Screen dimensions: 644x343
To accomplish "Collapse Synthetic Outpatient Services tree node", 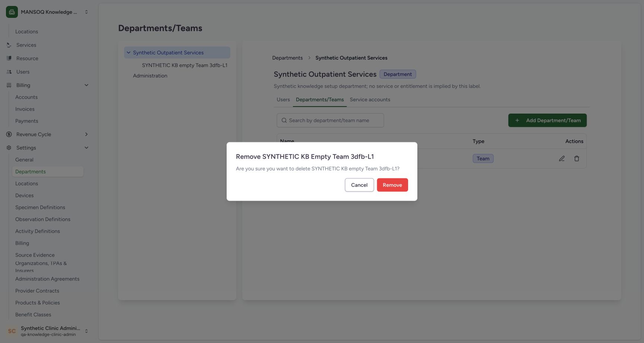I will coord(129,53).
